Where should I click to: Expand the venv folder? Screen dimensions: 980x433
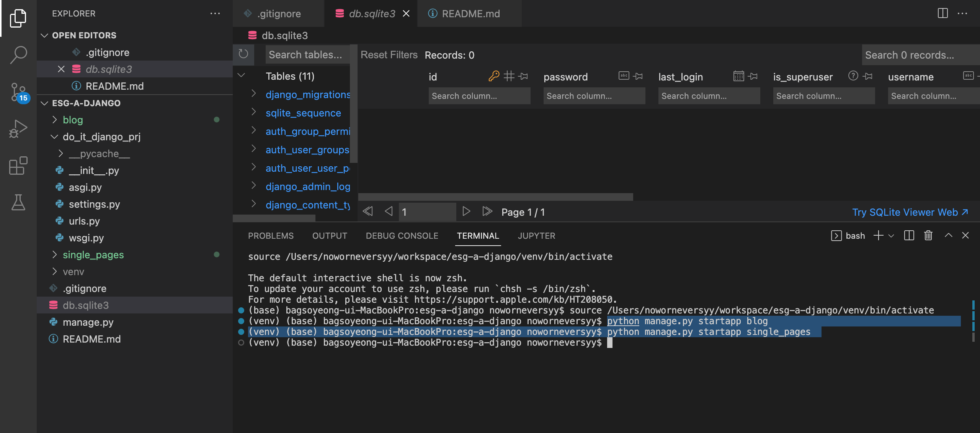tap(55, 272)
